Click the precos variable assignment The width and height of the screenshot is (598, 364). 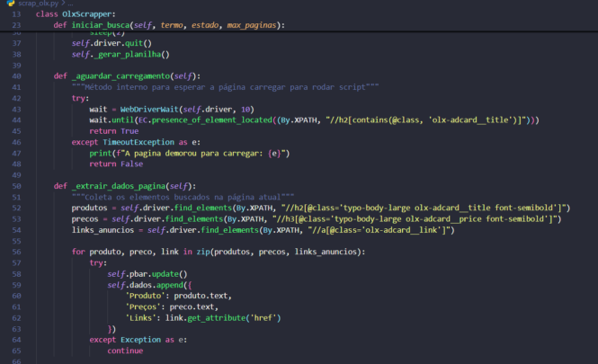(86, 218)
